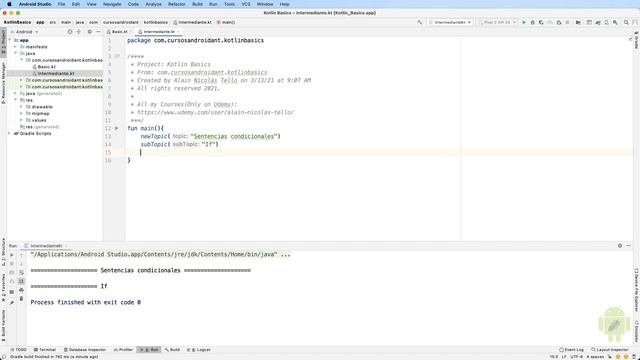The image size is (640, 360).
Task: Run the app with the toolbar play button
Action: point(524,22)
